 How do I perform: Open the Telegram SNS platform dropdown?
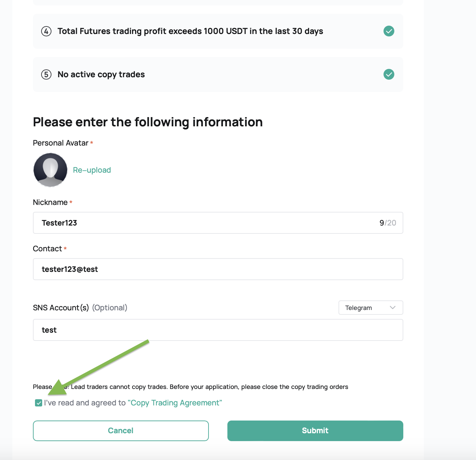[x=370, y=308]
